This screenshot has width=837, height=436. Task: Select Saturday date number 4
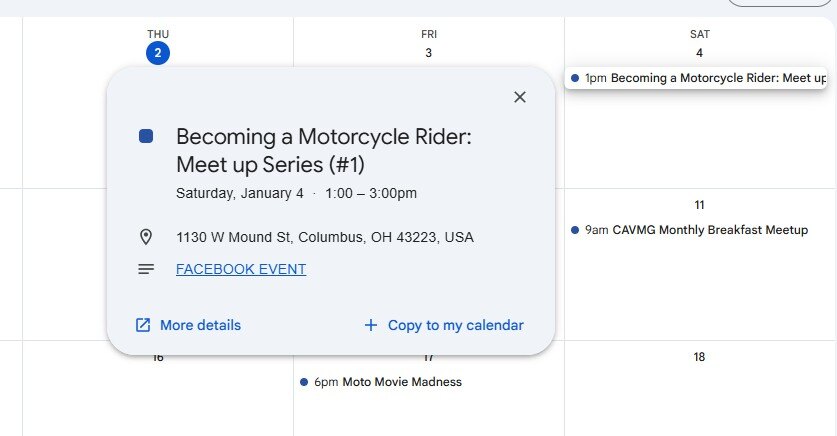point(699,53)
